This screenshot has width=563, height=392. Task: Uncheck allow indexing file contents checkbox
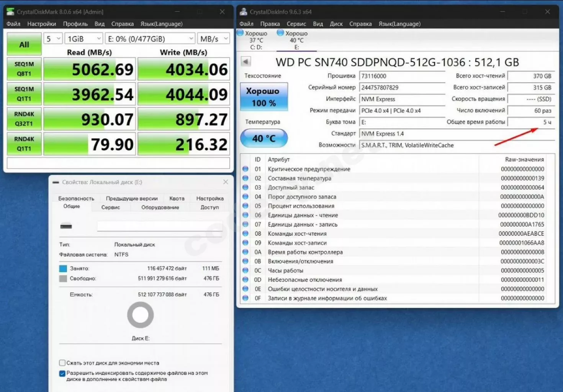(x=62, y=373)
